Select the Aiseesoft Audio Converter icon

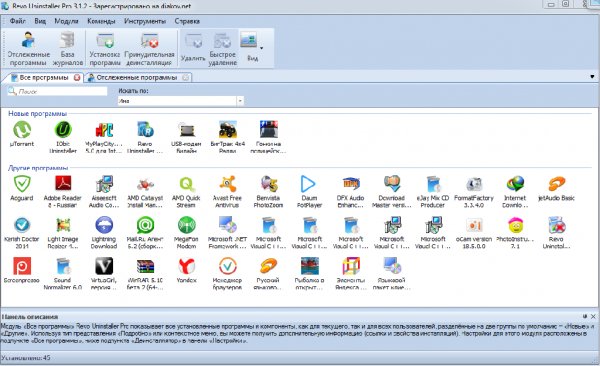pyautogui.click(x=104, y=185)
